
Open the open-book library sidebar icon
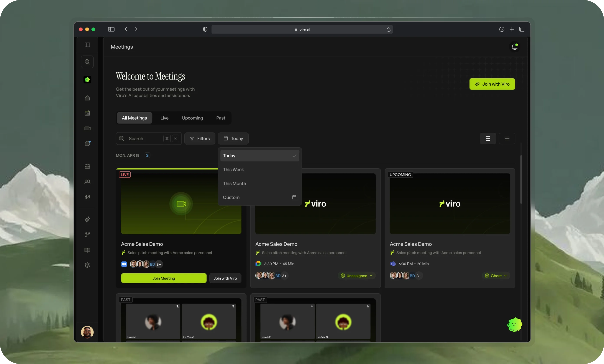tap(87, 250)
